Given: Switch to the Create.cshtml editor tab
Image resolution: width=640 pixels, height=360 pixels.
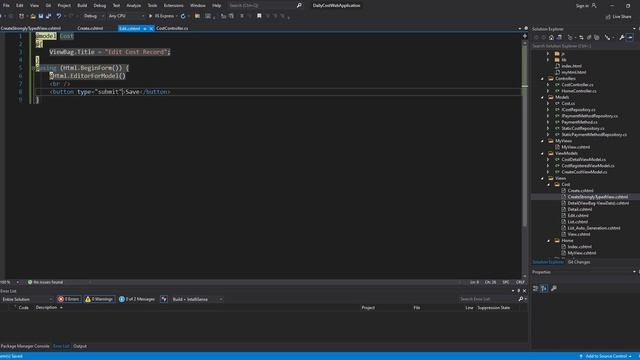Looking at the screenshot, I should [x=90, y=29].
